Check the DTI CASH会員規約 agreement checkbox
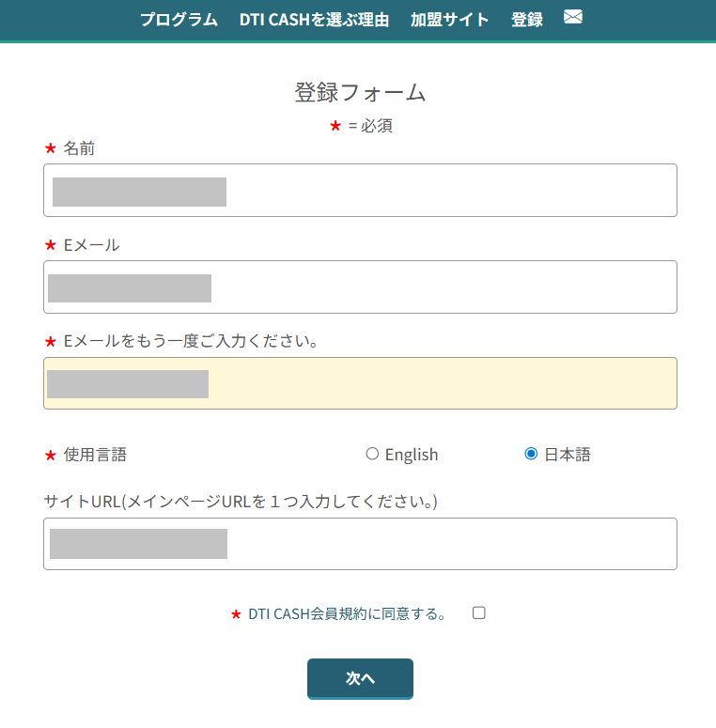 (479, 612)
